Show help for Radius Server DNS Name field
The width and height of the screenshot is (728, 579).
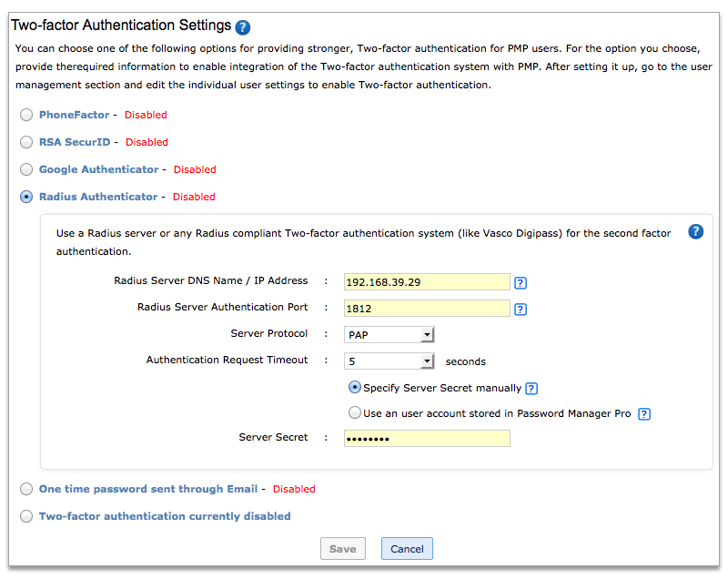(x=521, y=283)
